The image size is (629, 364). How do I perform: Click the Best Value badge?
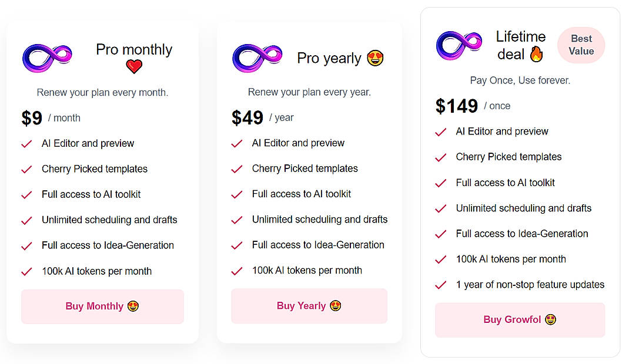tap(581, 45)
